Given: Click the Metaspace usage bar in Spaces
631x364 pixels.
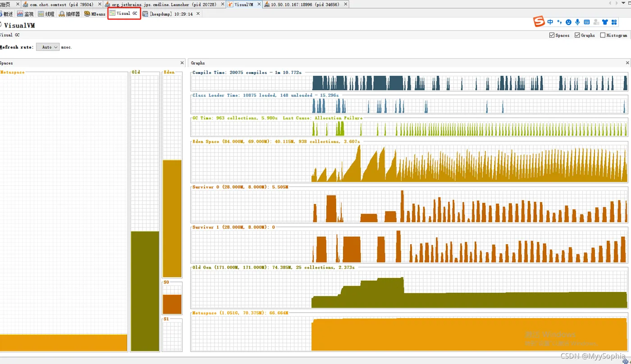Looking at the screenshot, I should [64, 343].
